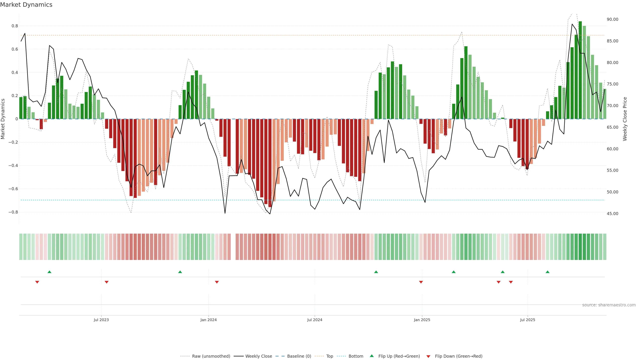
Task: Click the Jul 2024 x-axis label
Action: 314,320
